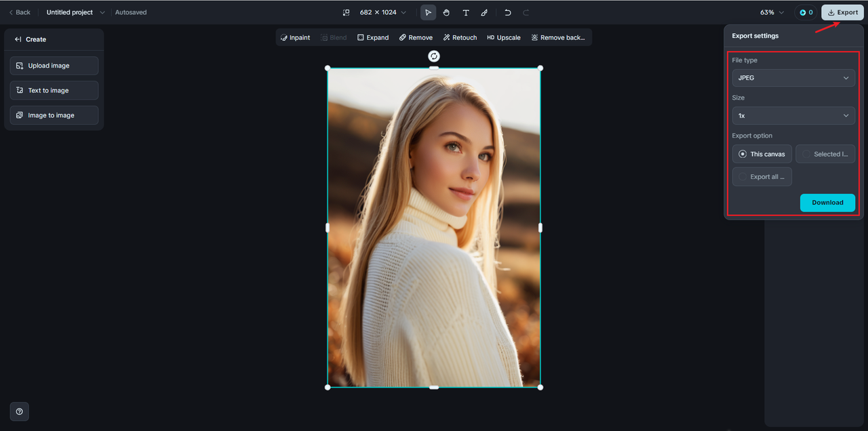The width and height of the screenshot is (868, 431).
Task: Select the Text tool
Action: point(466,12)
